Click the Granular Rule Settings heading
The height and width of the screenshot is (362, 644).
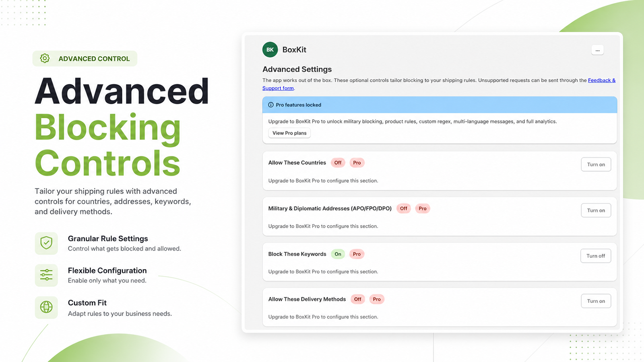click(108, 239)
